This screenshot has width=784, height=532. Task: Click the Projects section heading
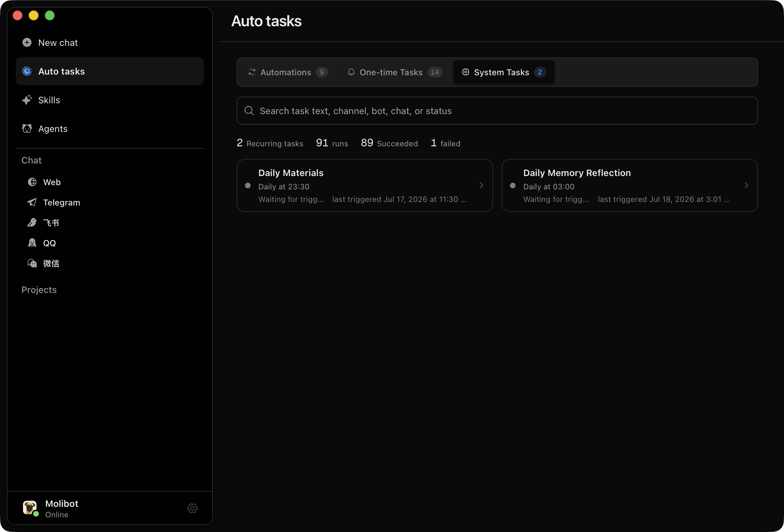(39, 290)
